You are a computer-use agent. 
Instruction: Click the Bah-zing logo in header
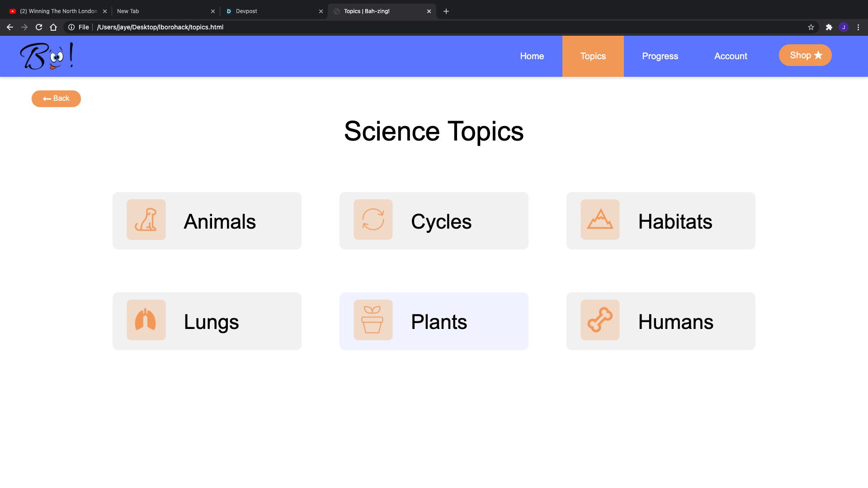tap(47, 56)
